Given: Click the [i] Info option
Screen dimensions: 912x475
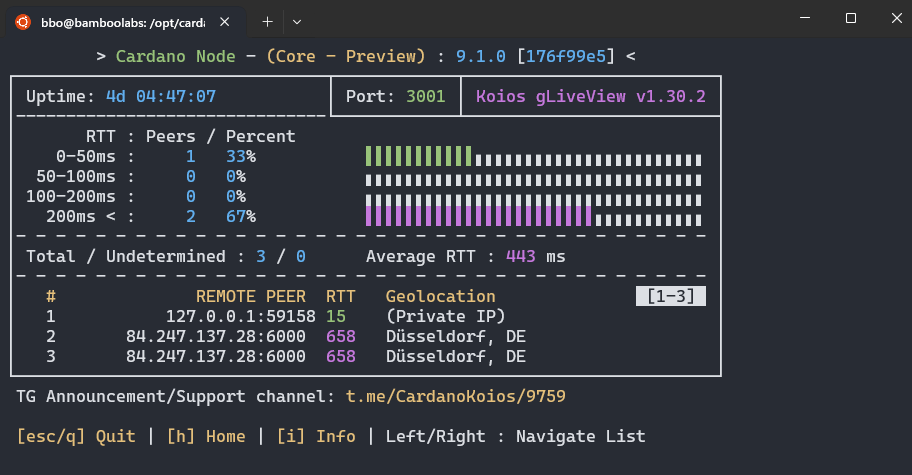Looking at the screenshot, I should tap(316, 436).
